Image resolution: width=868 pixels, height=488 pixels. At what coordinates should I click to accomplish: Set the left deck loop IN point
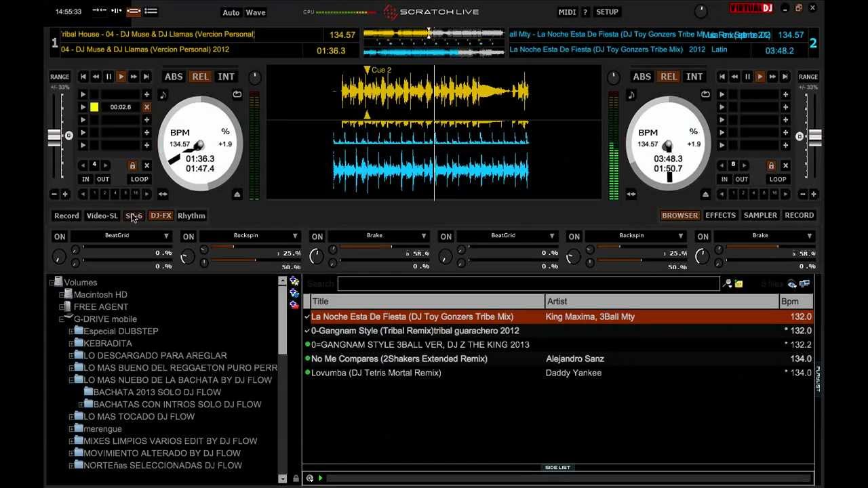click(x=85, y=179)
